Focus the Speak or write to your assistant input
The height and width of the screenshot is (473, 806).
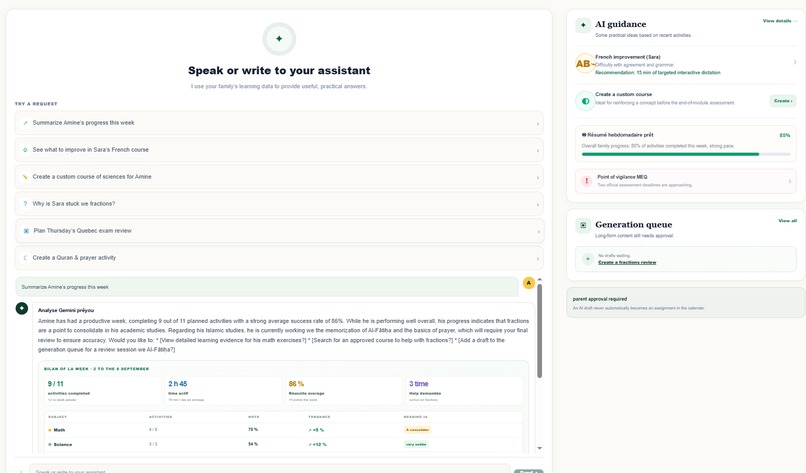tap(270, 470)
